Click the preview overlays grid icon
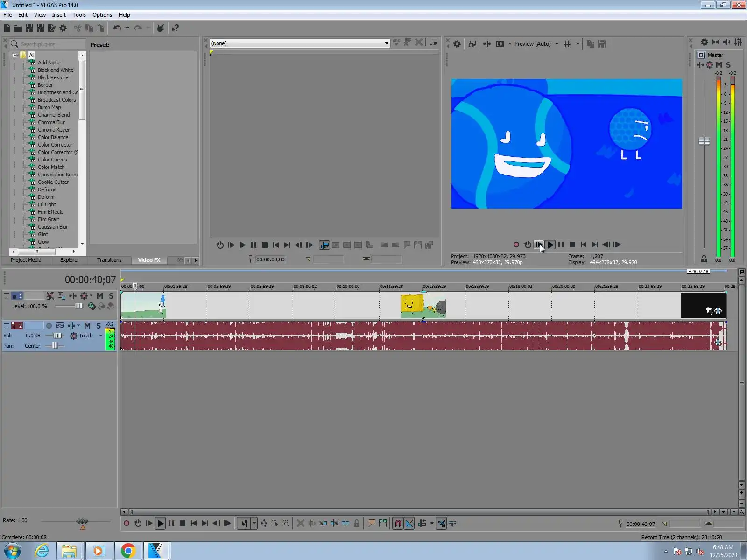This screenshot has width=747, height=560. (568, 44)
